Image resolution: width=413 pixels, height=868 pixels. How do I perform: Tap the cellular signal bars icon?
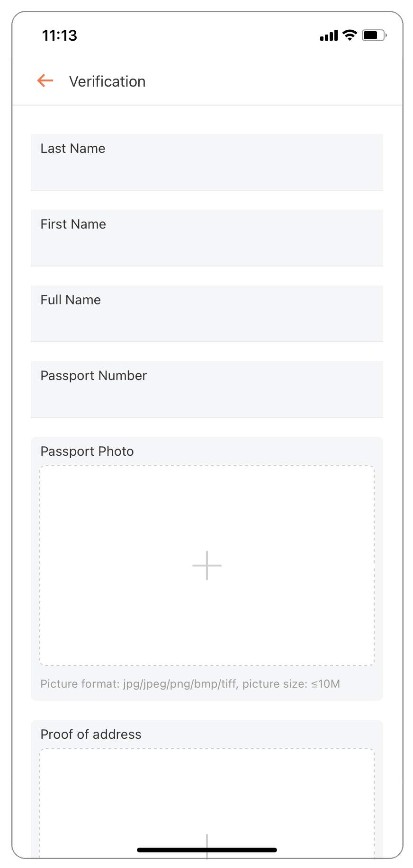click(329, 35)
